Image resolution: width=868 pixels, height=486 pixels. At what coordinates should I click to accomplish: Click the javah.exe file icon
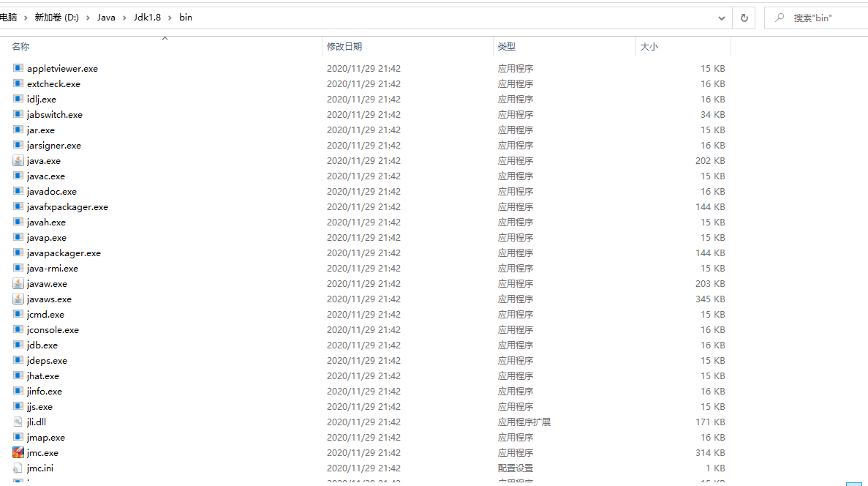click(18, 223)
